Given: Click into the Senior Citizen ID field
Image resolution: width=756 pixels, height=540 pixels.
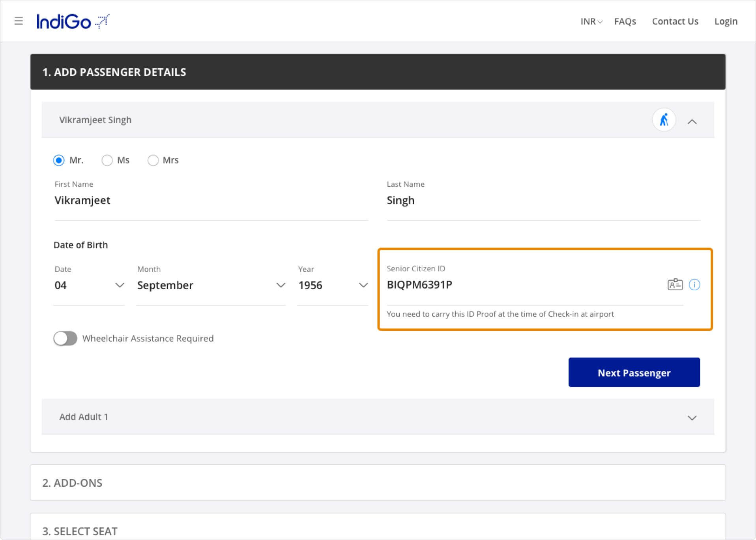Looking at the screenshot, I should tap(521, 285).
